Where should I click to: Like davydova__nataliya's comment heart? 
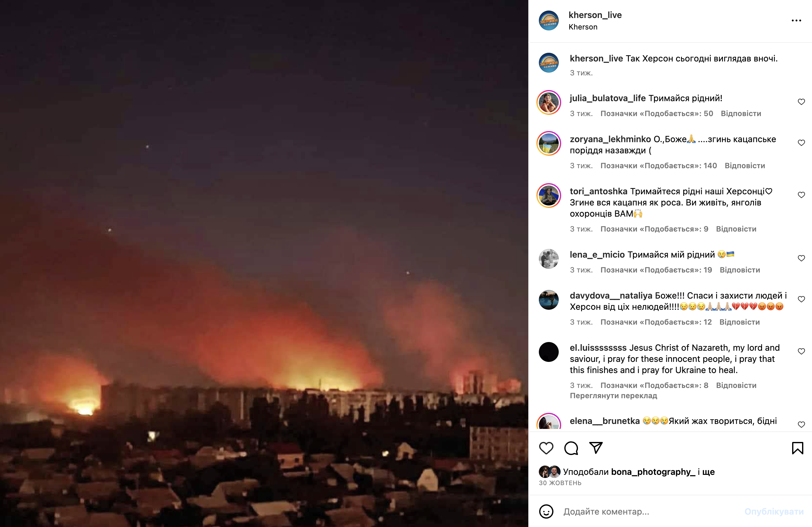click(801, 299)
